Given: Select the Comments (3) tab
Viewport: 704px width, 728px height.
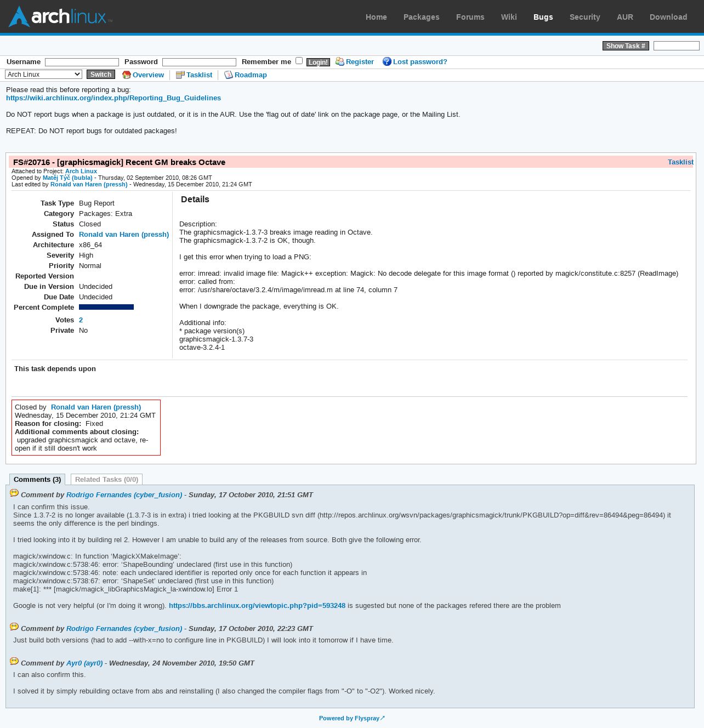Looking at the screenshot, I should 37,480.
